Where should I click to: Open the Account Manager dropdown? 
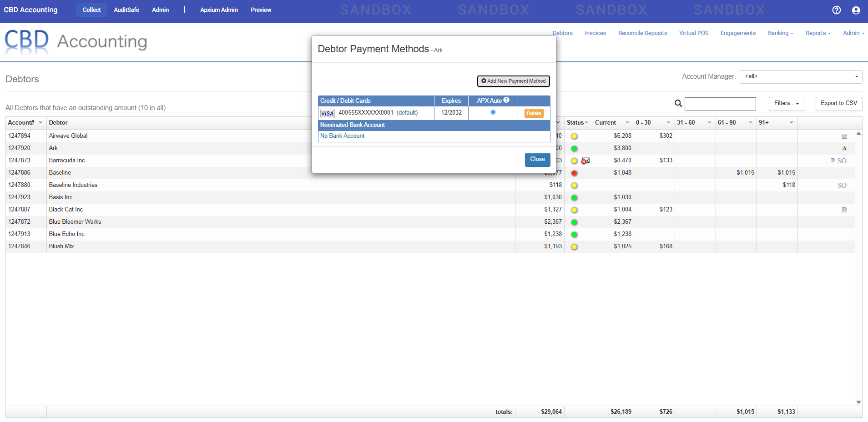pos(801,76)
